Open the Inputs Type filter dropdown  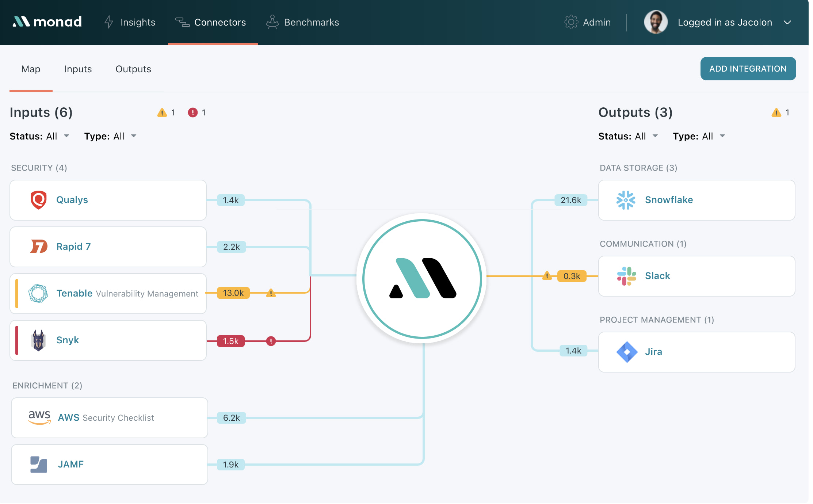coord(110,136)
